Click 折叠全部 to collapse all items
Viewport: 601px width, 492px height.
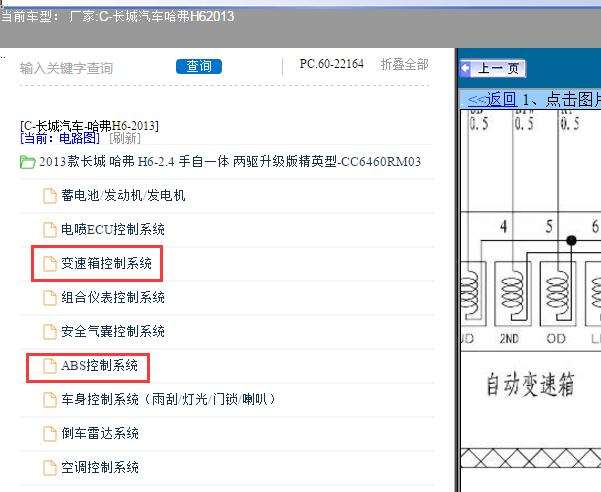[x=404, y=64]
